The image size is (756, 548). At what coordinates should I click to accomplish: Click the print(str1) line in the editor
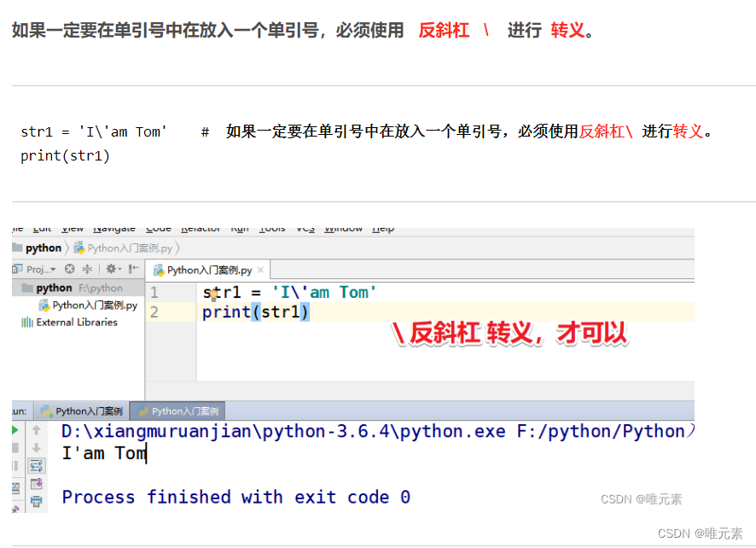coord(255,312)
